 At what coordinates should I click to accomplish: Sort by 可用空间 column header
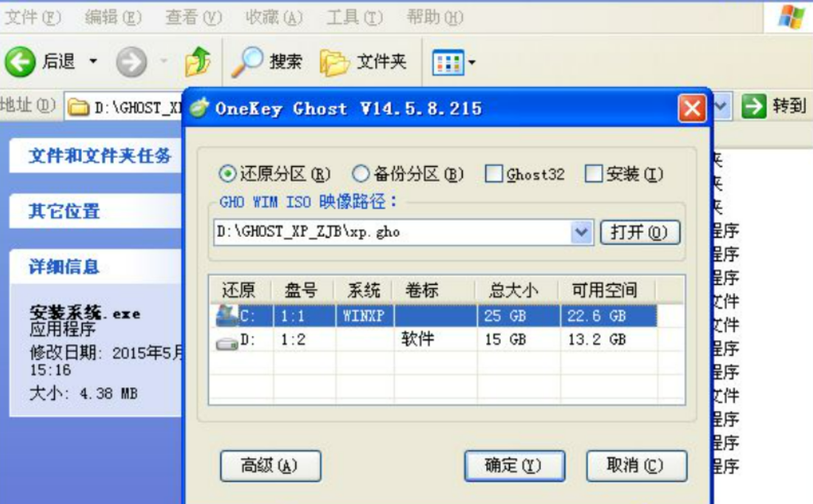click(608, 289)
